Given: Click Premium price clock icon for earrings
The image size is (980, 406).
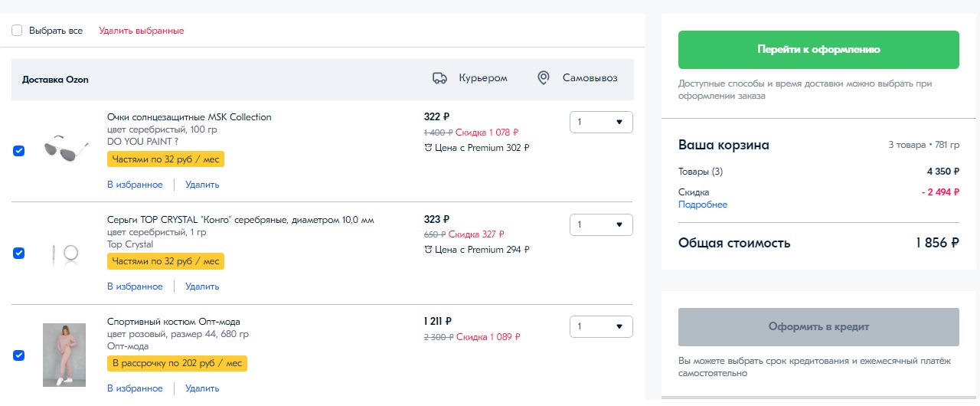Looking at the screenshot, I should click(428, 250).
